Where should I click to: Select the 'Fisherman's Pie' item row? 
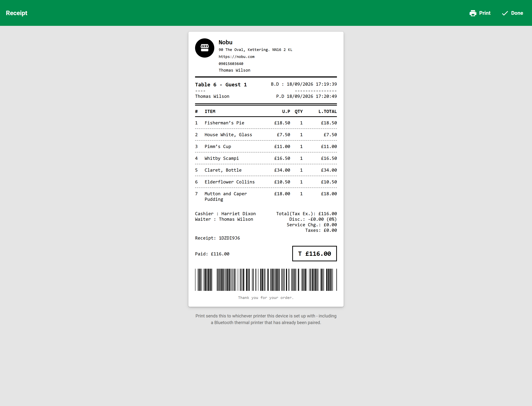tap(266, 123)
